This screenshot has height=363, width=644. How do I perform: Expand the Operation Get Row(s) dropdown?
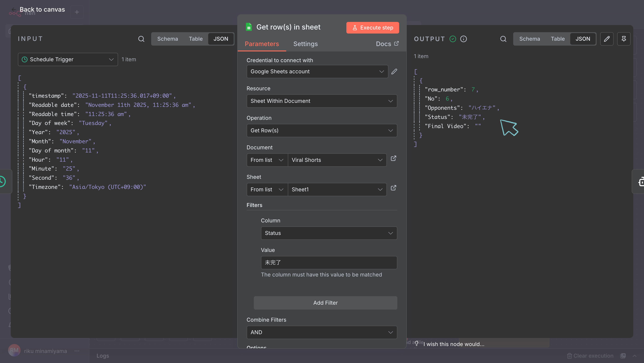tap(322, 130)
